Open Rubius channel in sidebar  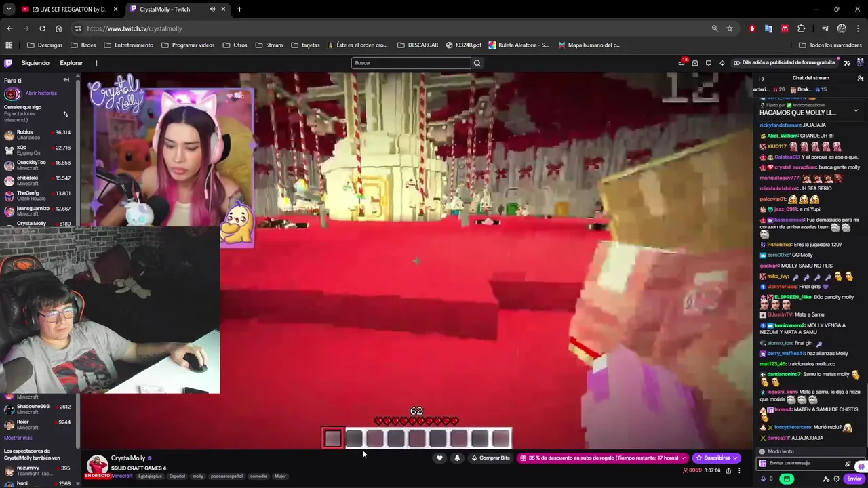pos(38,135)
